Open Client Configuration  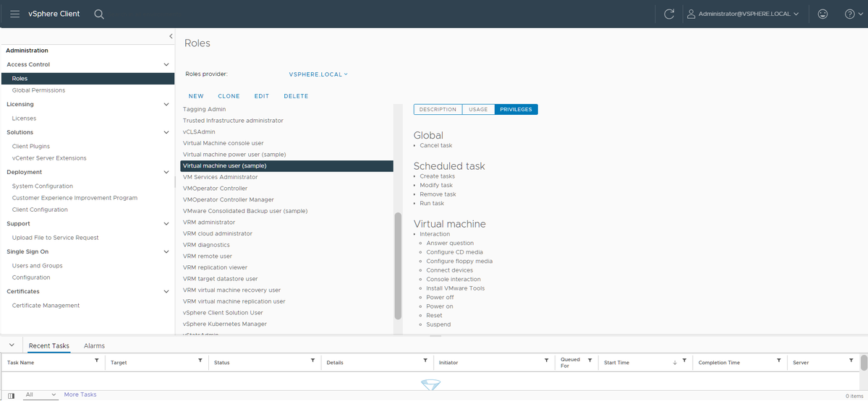tap(40, 210)
